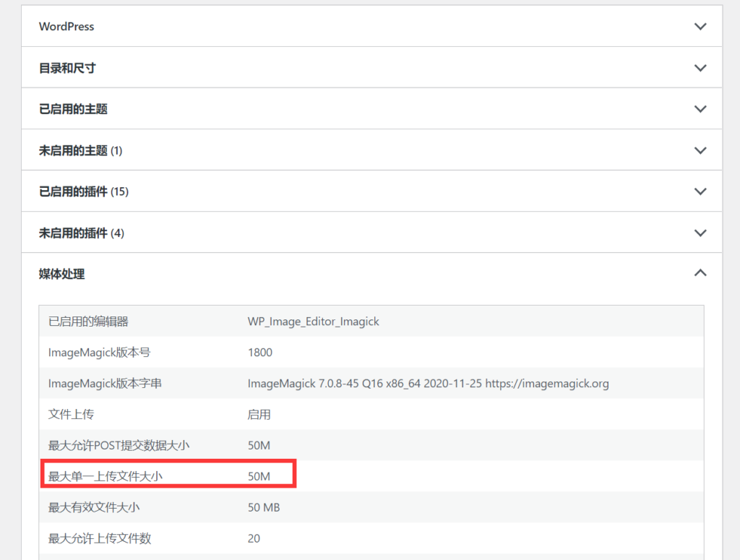
Task: Expand 已启用的插件 (15) chevron arrow
Action: point(700,191)
